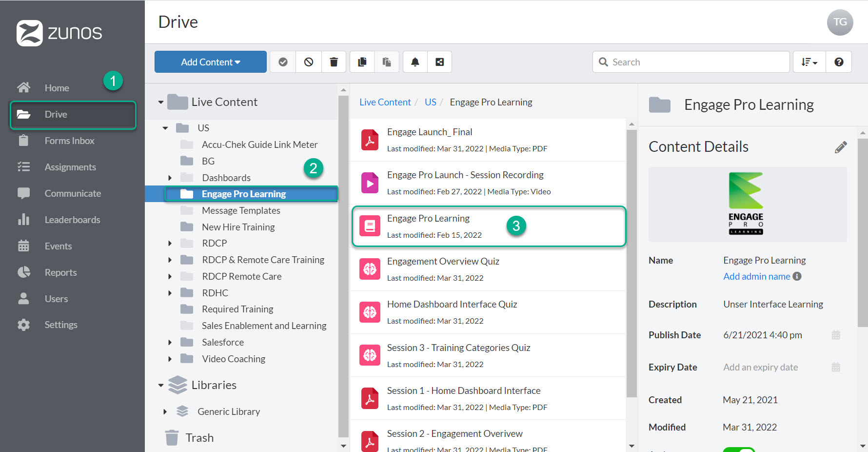
Task: Open the help question mark icon
Action: click(839, 62)
